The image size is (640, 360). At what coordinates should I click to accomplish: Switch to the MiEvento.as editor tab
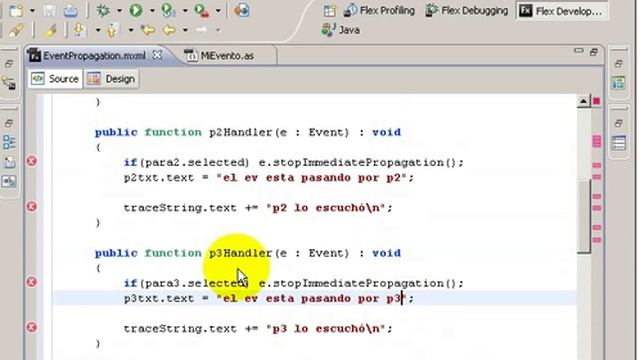tap(219, 56)
